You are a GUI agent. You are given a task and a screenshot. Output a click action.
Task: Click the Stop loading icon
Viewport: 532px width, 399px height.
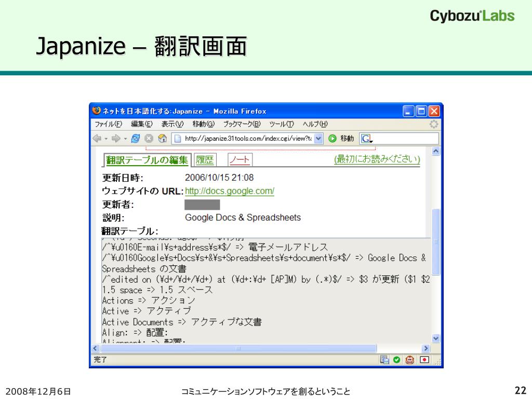pyautogui.click(x=149, y=138)
